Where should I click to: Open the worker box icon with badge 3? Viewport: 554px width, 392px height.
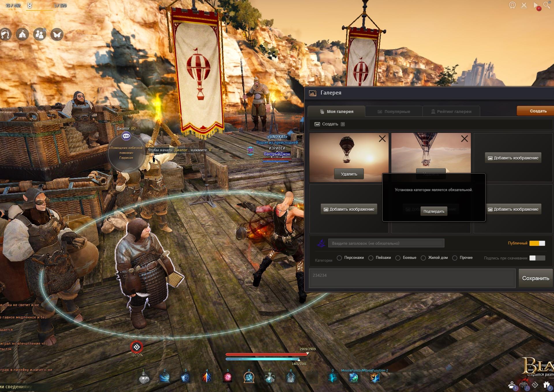coord(512,385)
